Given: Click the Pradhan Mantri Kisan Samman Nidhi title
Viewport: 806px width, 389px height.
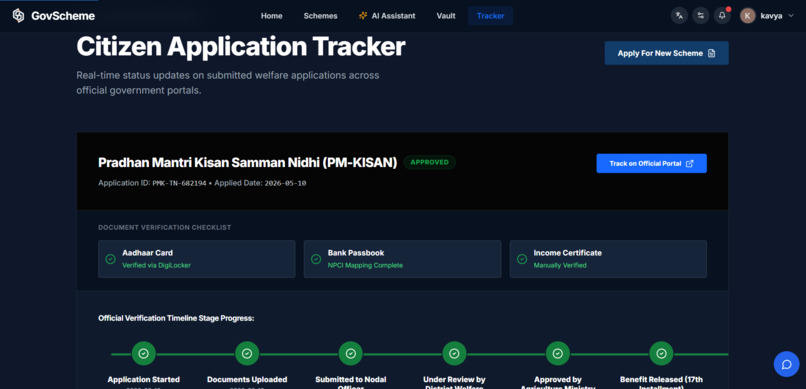Looking at the screenshot, I should point(248,162).
